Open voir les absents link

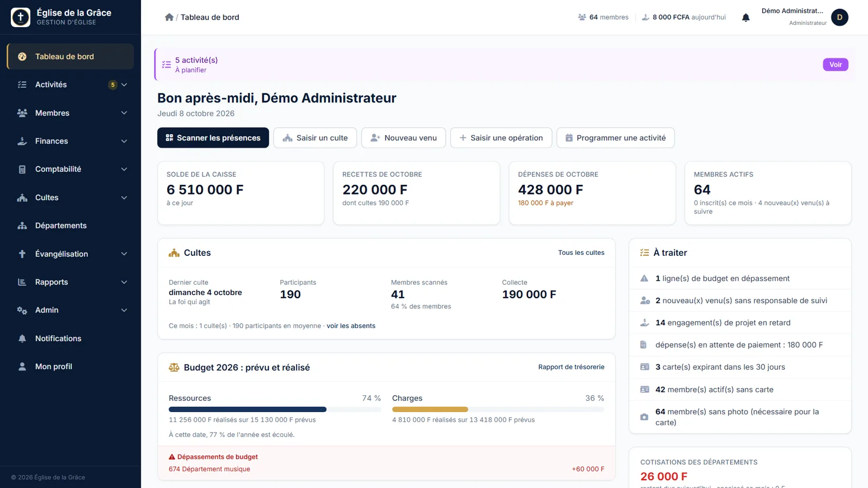(351, 326)
